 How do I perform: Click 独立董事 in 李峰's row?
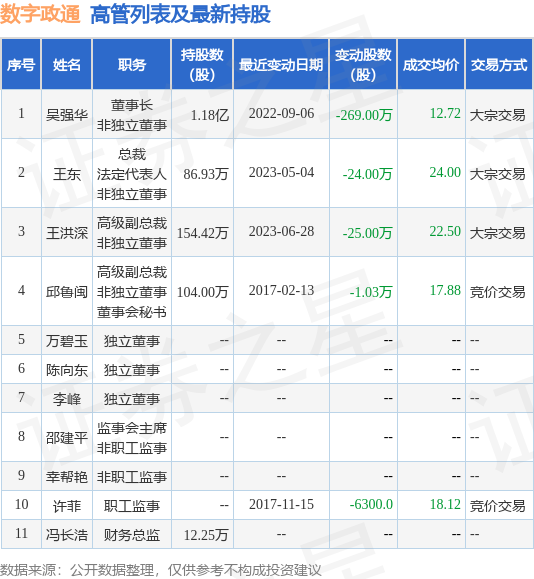pos(132,399)
